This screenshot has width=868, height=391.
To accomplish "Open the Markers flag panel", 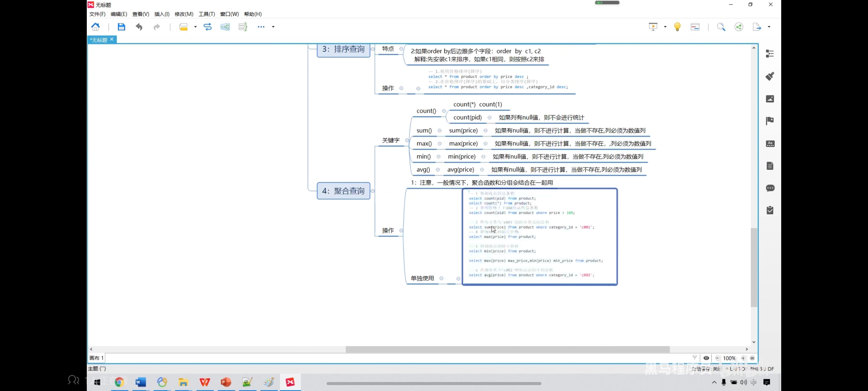I will pyautogui.click(x=770, y=121).
